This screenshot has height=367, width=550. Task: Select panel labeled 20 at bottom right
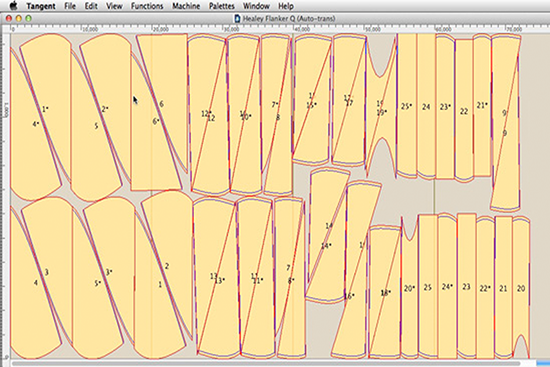point(521,288)
